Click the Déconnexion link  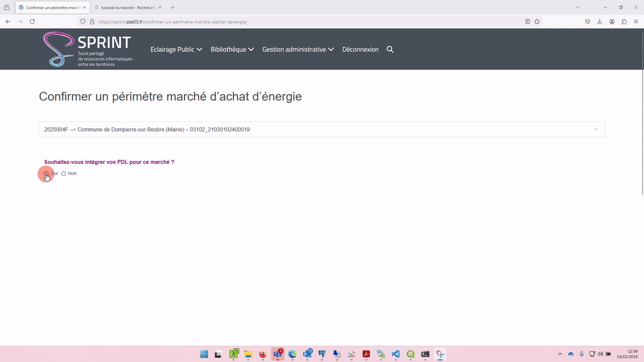tap(360, 49)
